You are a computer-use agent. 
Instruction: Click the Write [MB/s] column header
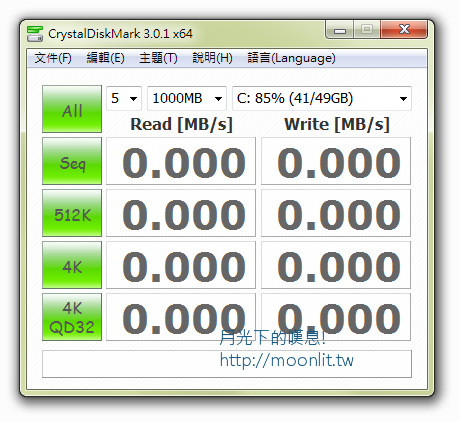[x=337, y=124]
